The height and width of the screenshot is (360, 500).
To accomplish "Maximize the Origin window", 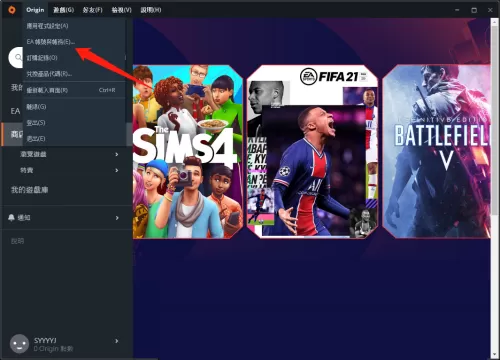I will coord(474,10).
